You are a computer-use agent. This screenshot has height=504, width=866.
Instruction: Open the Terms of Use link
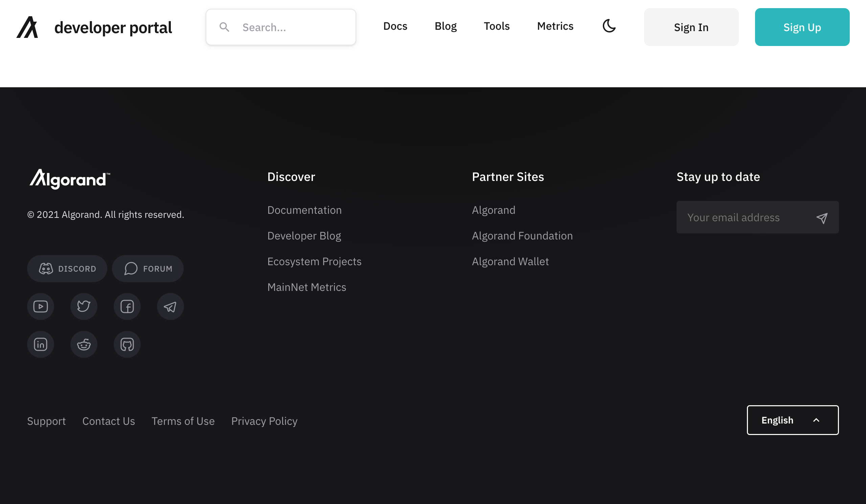[183, 421]
